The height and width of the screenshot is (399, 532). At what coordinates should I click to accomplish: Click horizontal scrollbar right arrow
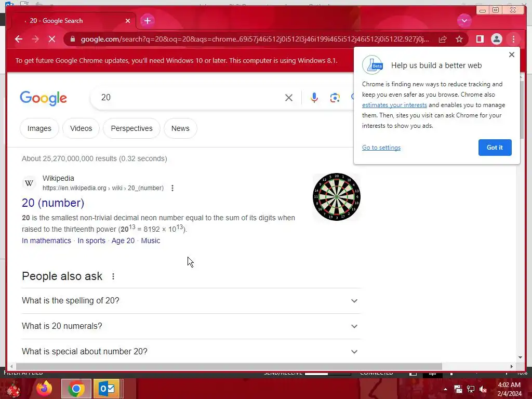[x=512, y=366]
